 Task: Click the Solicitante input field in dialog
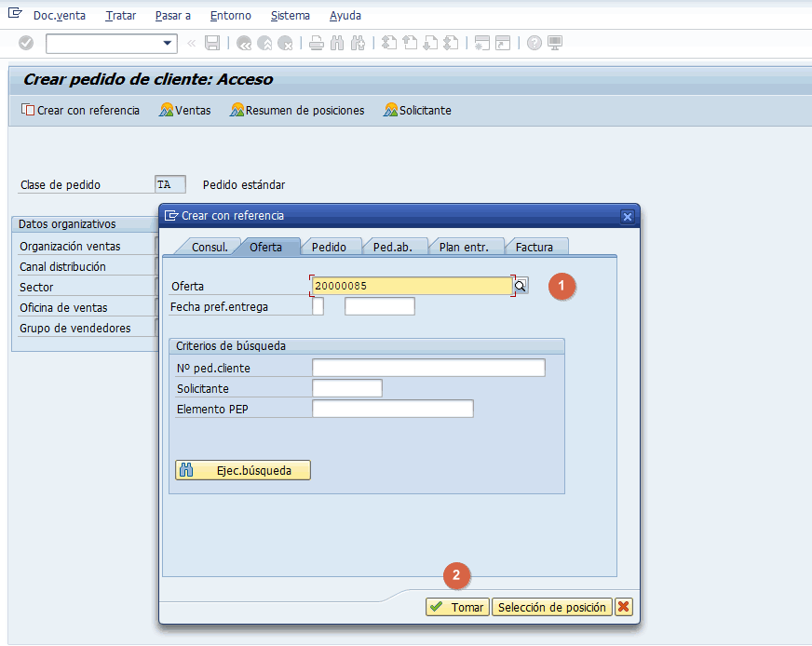[x=347, y=388]
